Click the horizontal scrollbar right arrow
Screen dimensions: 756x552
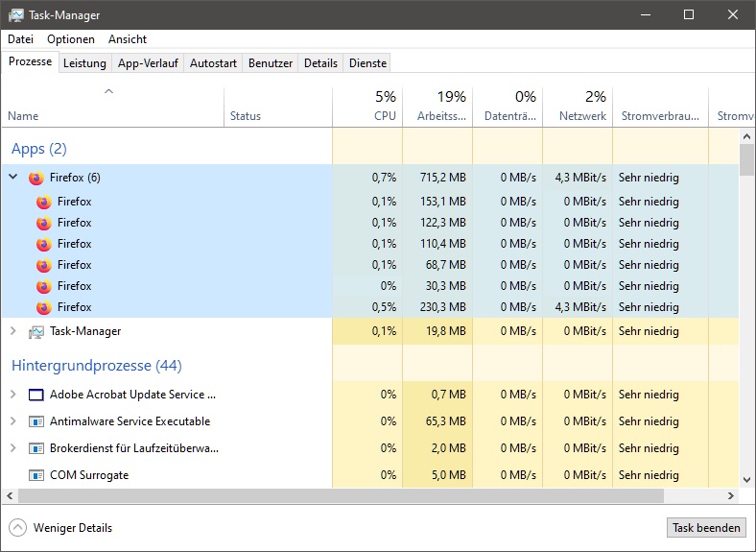(730, 495)
